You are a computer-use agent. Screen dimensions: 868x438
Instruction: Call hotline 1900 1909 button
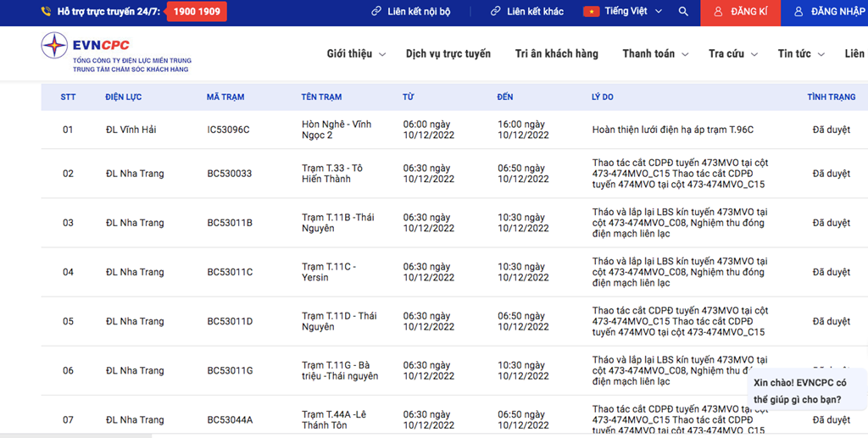tap(197, 12)
